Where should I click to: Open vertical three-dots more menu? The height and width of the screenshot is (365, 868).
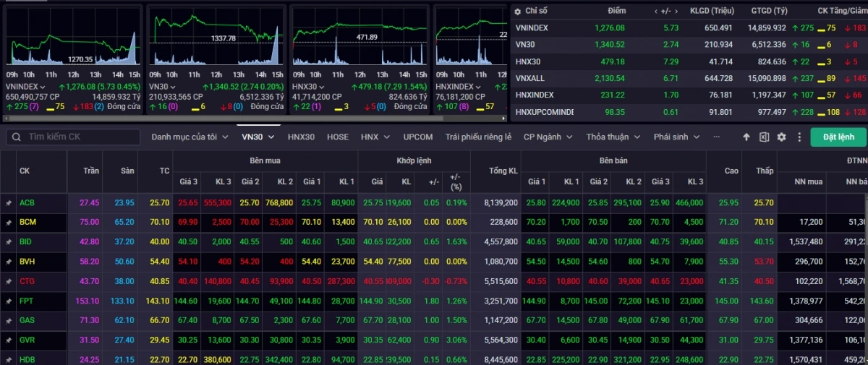pos(799,137)
